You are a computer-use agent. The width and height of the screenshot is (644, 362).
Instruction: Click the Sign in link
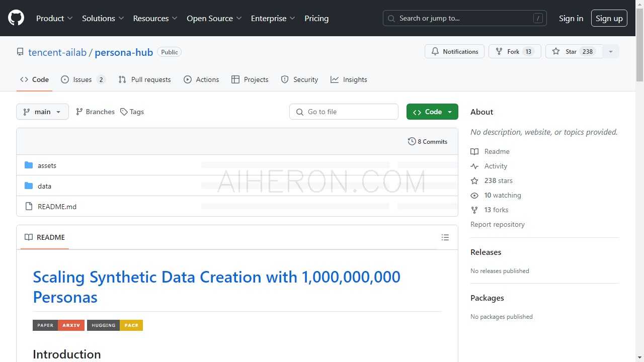coord(571,18)
